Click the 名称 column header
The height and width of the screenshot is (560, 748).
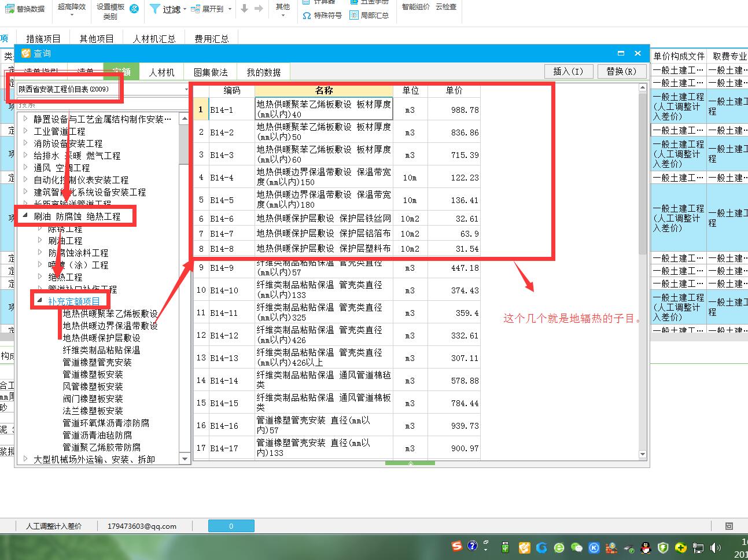(x=324, y=90)
